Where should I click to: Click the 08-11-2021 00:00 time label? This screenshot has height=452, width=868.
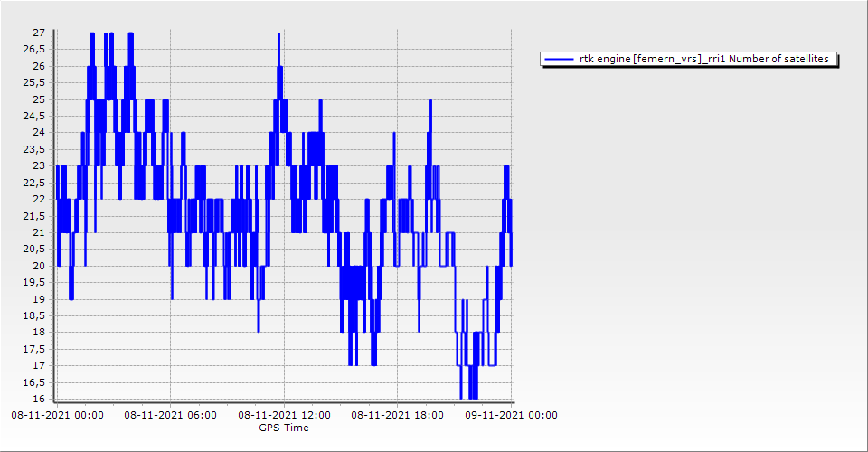(x=57, y=415)
